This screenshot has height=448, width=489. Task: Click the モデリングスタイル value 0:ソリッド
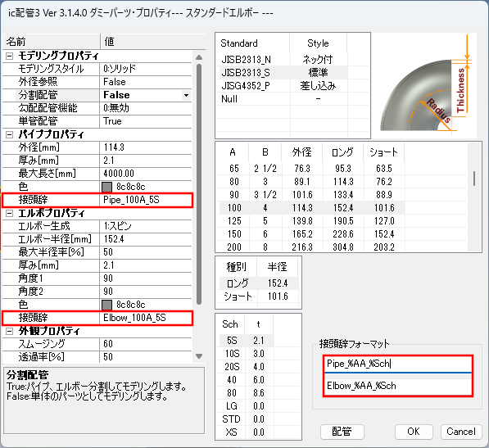(146, 69)
